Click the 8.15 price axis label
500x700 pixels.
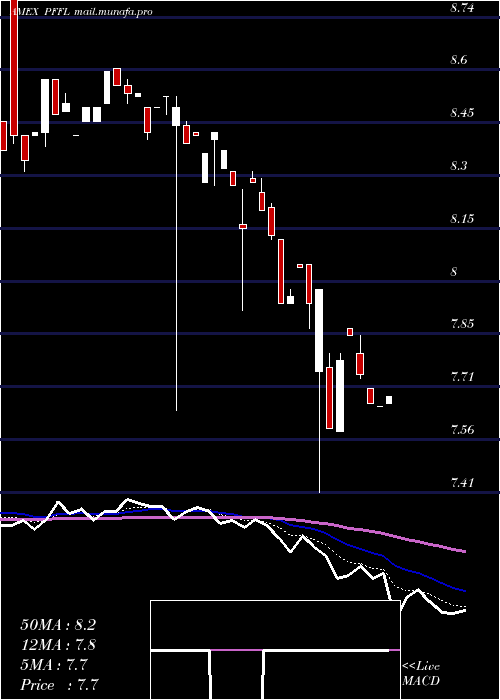click(x=461, y=219)
